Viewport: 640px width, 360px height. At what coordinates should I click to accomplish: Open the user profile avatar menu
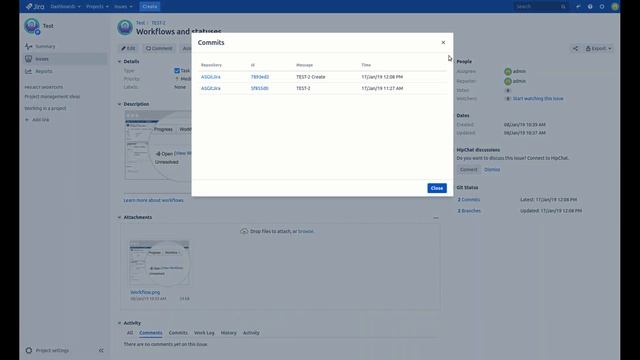[615, 7]
